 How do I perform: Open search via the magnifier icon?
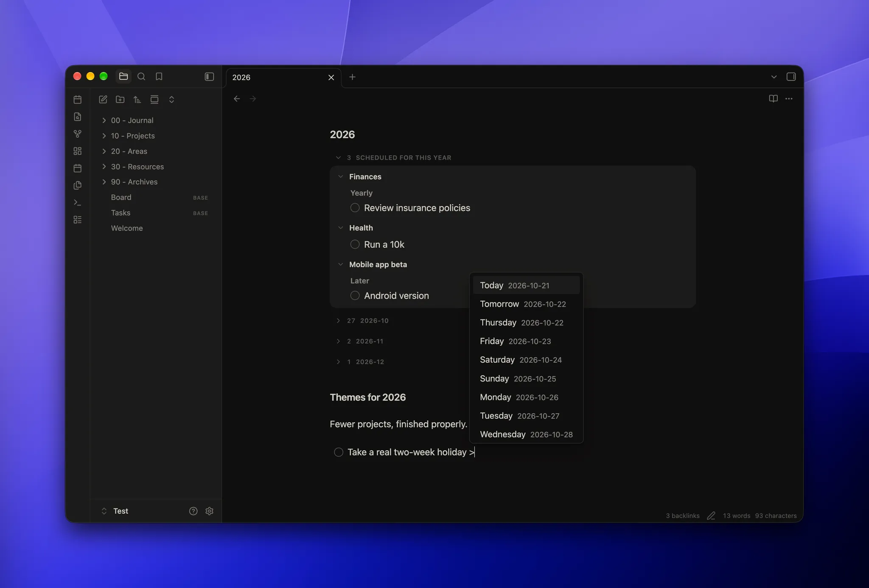(x=141, y=76)
